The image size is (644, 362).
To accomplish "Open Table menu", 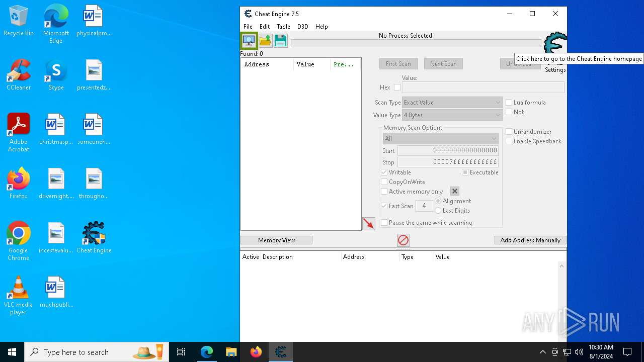I will pyautogui.click(x=283, y=27).
